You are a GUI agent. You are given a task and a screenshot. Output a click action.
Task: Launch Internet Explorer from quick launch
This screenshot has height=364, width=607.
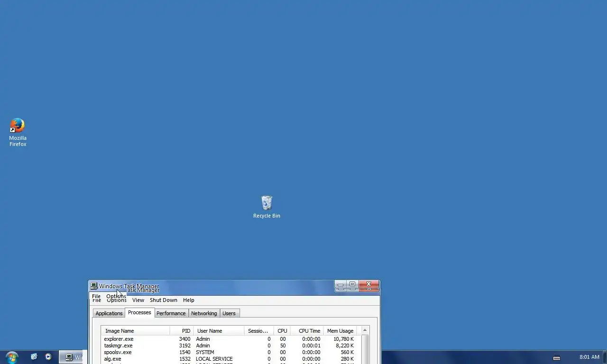click(34, 357)
